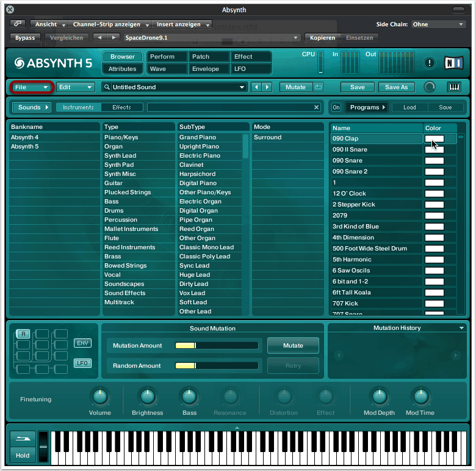Click the link chain icon in host toolbar

point(18,24)
